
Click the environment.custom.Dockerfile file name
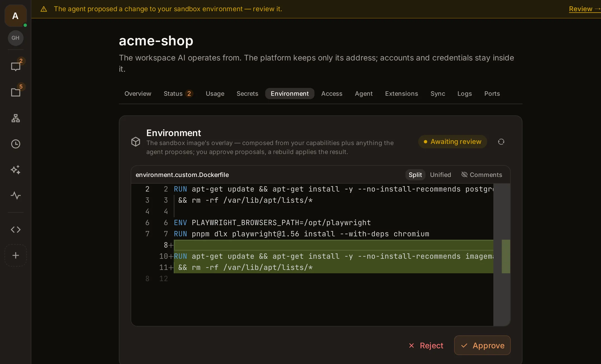(182, 175)
